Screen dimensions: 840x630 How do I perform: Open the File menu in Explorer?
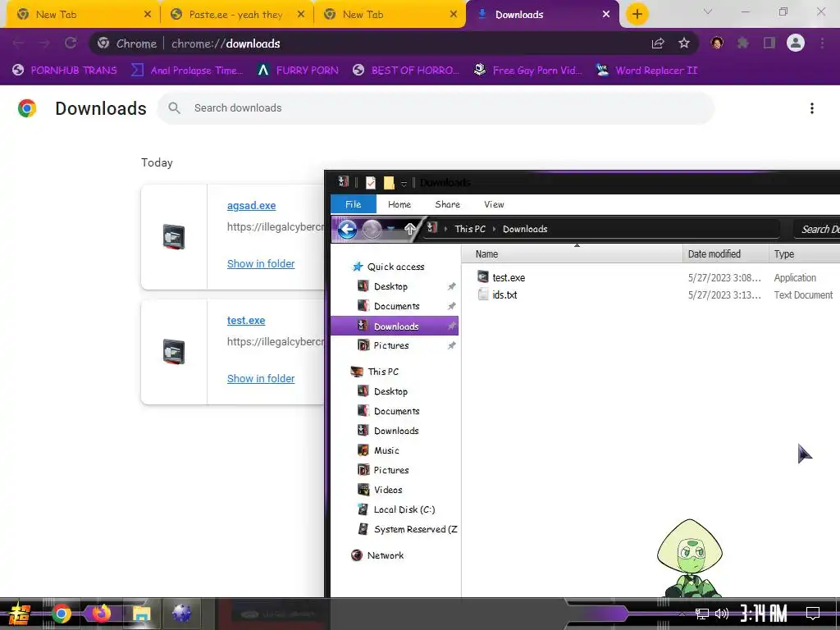tap(353, 204)
